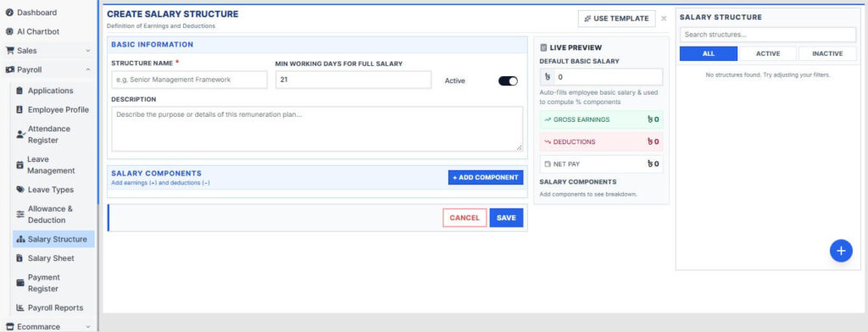The width and height of the screenshot is (868, 332).
Task: Click the blue plus floating button
Action: 841,251
